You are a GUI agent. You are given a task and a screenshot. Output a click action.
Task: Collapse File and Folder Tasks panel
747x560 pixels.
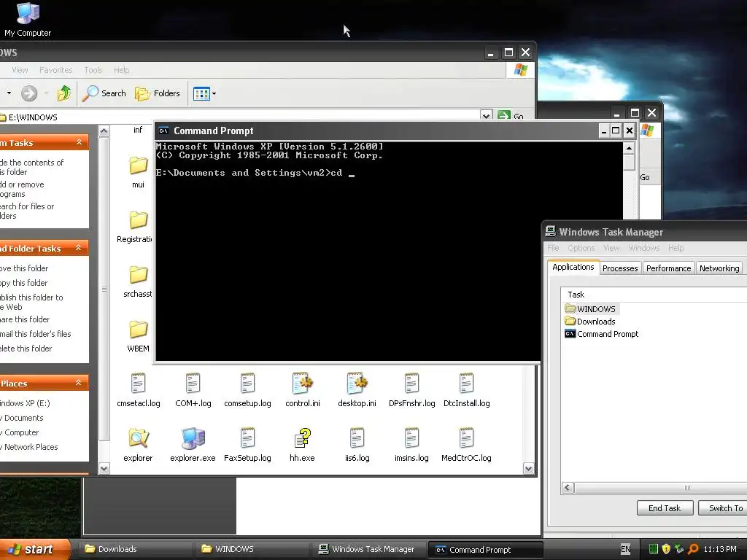point(79,248)
